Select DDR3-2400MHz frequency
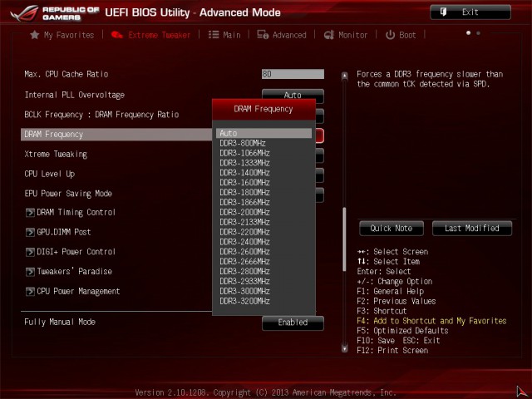 tap(264, 242)
